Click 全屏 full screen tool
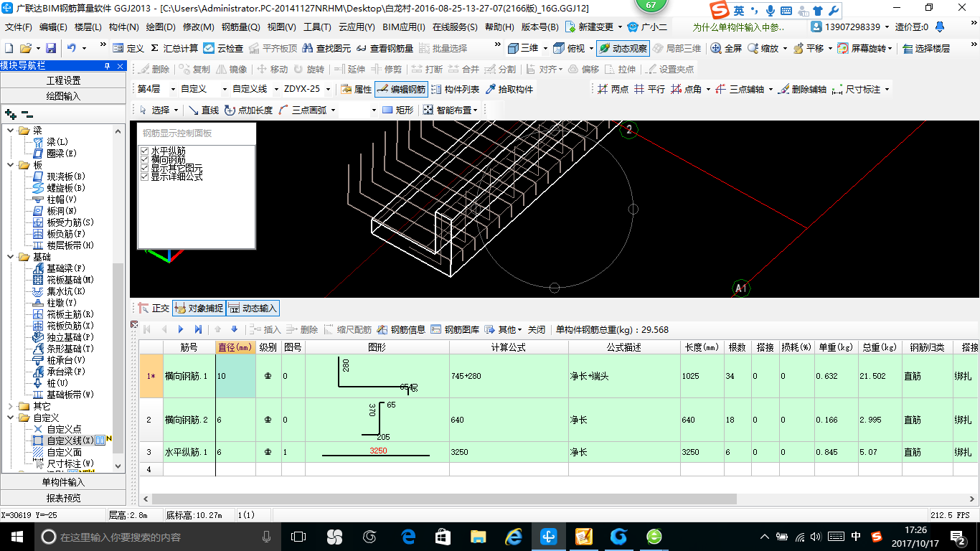 click(726, 48)
